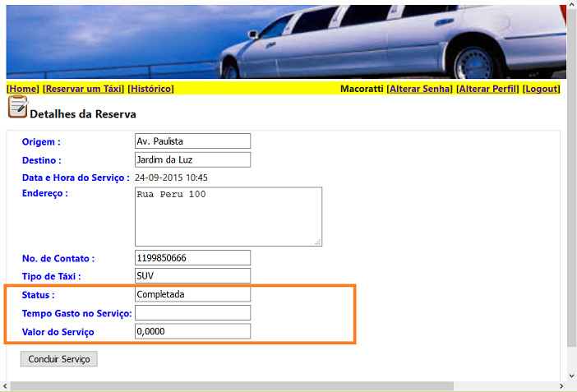
Task: Open the Histórico link
Action: tap(151, 89)
